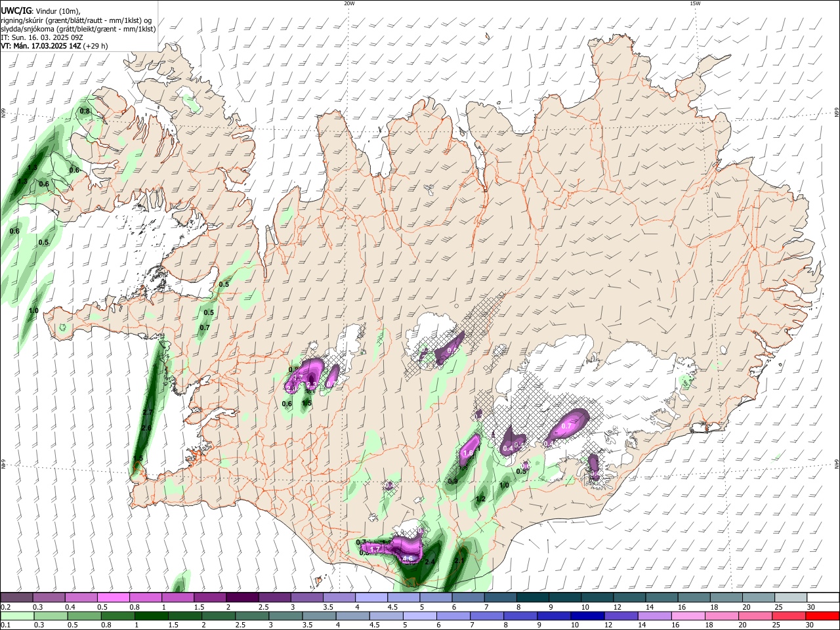
Task: Select the hot pink 20–25 rain legend swatch
Action: coord(757,616)
